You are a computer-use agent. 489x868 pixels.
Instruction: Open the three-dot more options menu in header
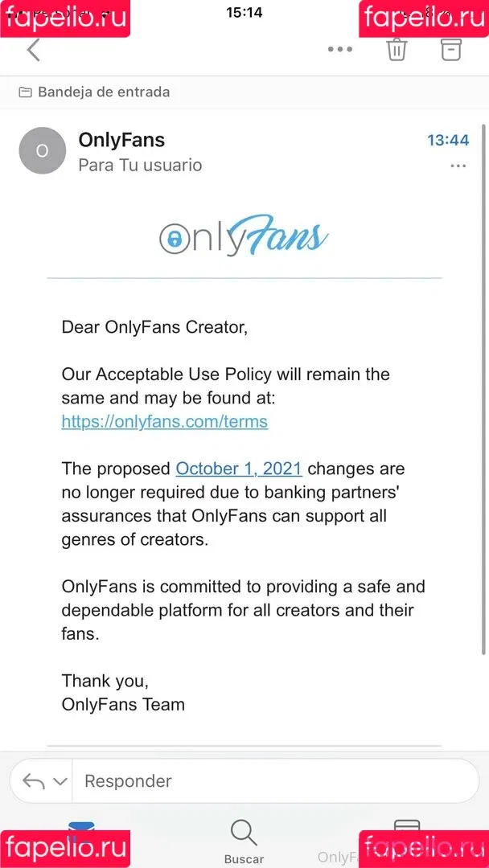pyautogui.click(x=340, y=49)
